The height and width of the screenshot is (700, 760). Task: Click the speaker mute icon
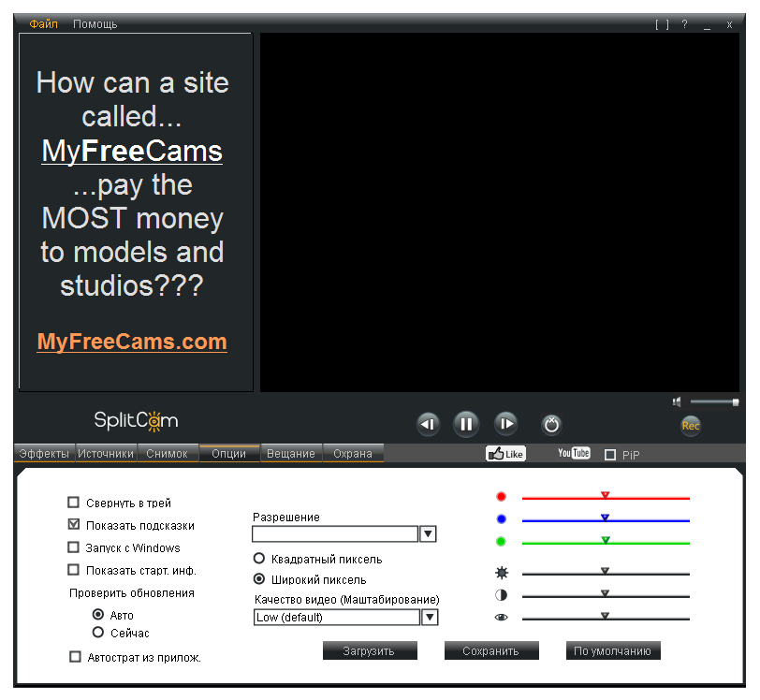point(677,401)
